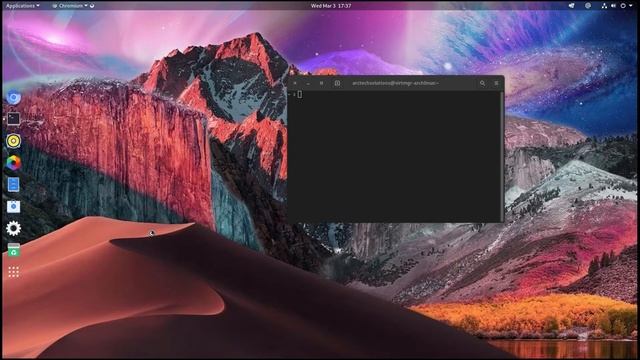Minimize the terminal window

pyautogui.click(x=308, y=83)
